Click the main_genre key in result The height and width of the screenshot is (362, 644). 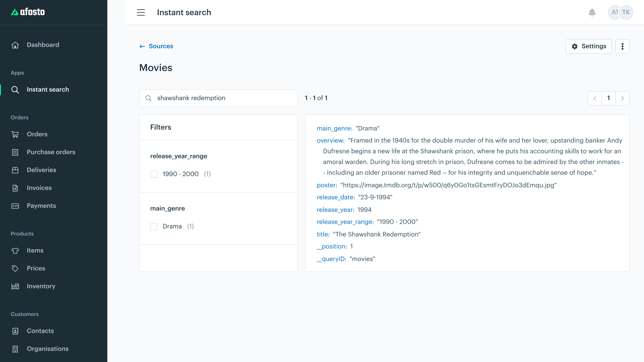click(x=334, y=128)
